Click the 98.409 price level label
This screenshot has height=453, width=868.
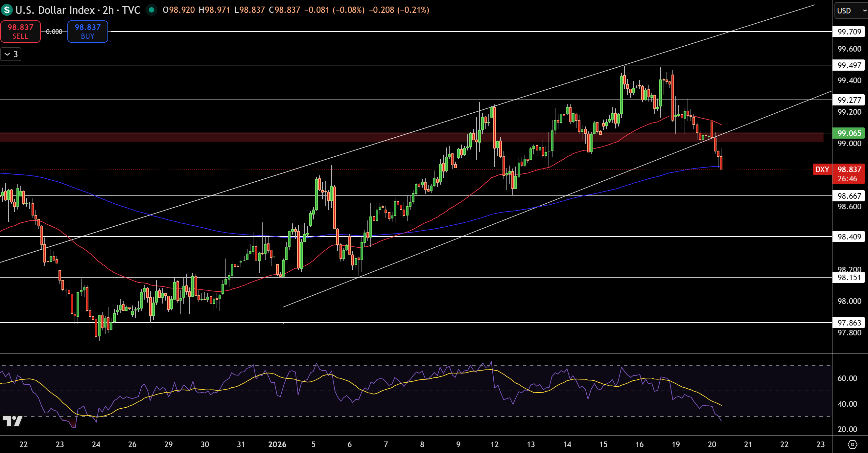click(x=849, y=237)
